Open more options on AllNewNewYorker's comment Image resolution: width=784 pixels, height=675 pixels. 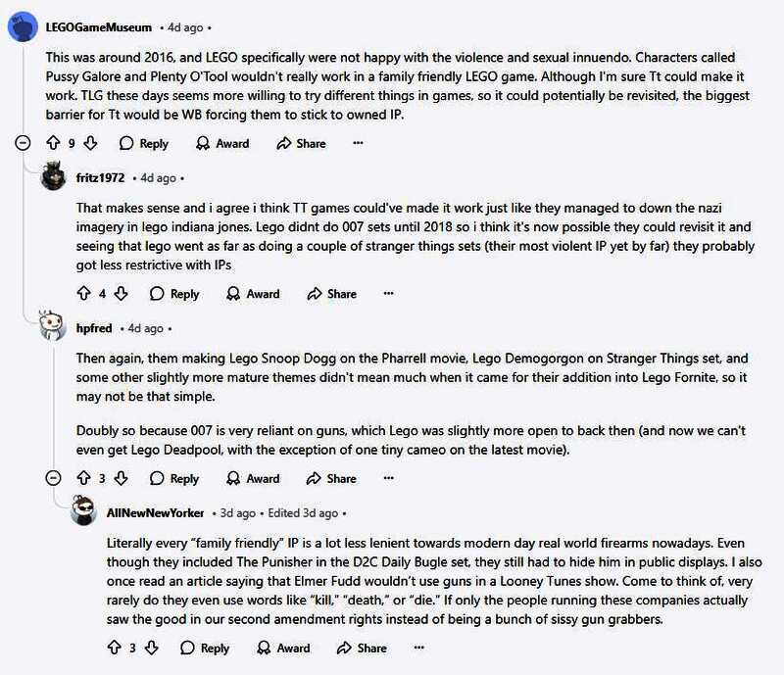coord(418,648)
